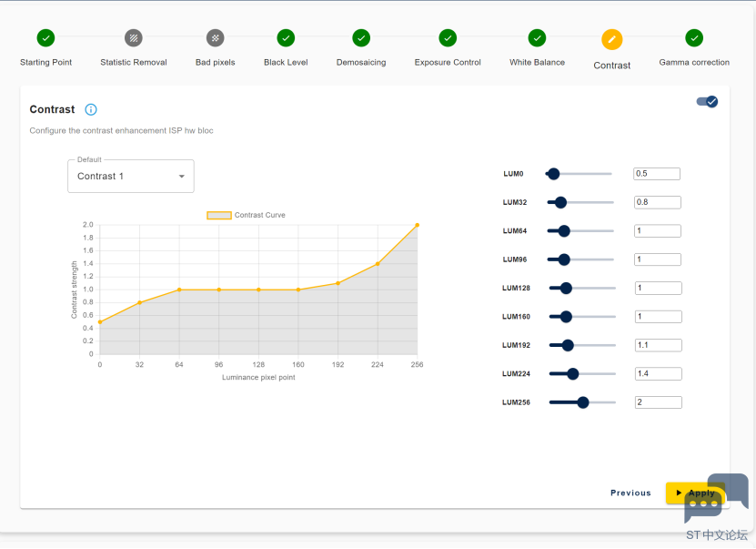Click the LUM256 slider handle
Viewport: 756px width, 549px height.
click(583, 402)
